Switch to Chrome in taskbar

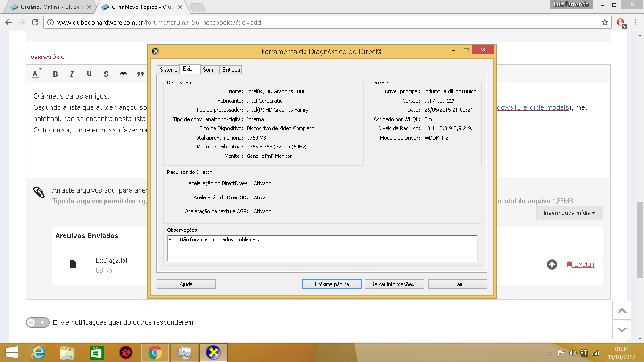[x=155, y=352]
